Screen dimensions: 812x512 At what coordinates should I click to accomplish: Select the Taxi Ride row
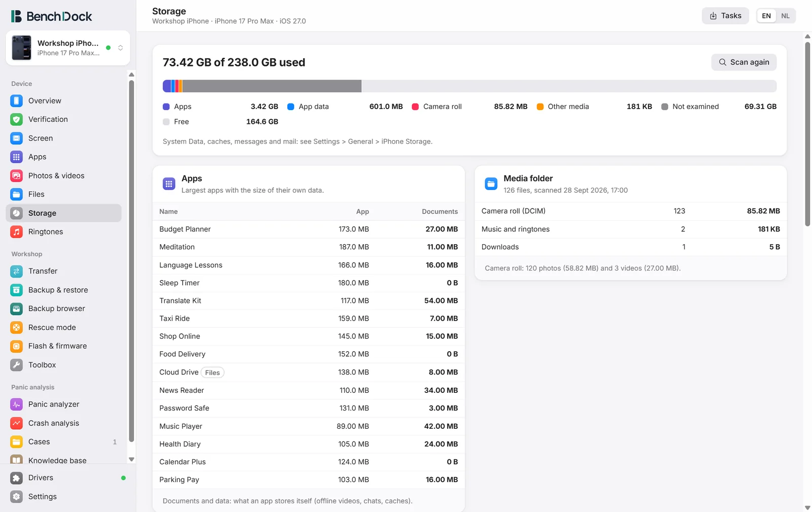309,319
